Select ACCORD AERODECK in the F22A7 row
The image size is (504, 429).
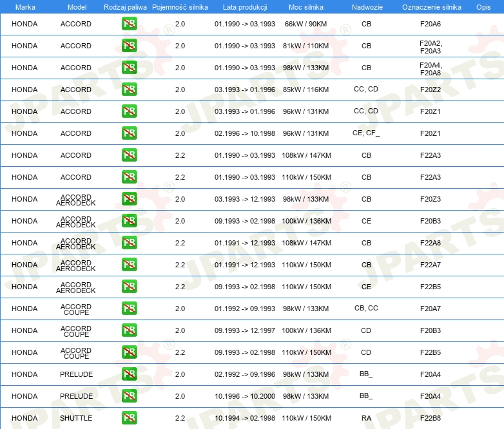[76, 266]
